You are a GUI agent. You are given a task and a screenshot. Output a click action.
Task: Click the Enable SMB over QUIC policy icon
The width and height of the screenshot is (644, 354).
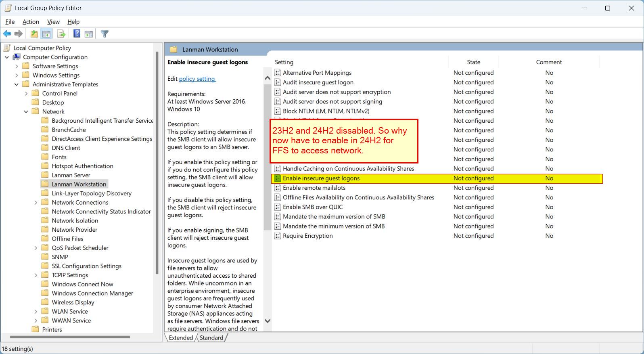pos(278,207)
